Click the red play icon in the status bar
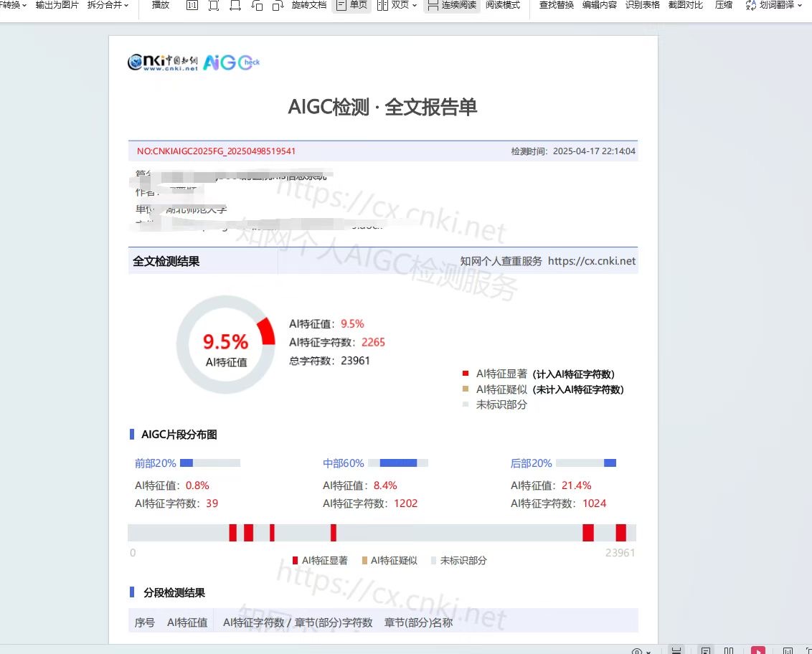 click(759, 650)
